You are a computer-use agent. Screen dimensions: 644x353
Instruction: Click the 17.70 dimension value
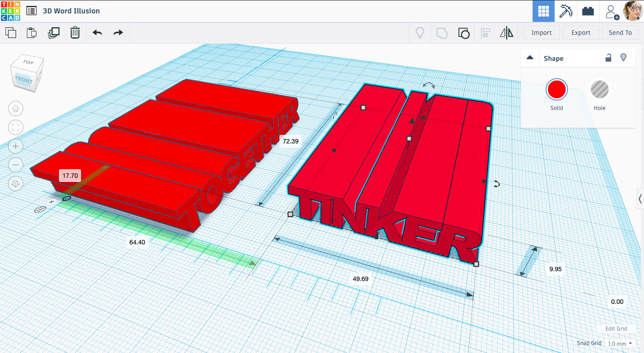click(x=70, y=176)
